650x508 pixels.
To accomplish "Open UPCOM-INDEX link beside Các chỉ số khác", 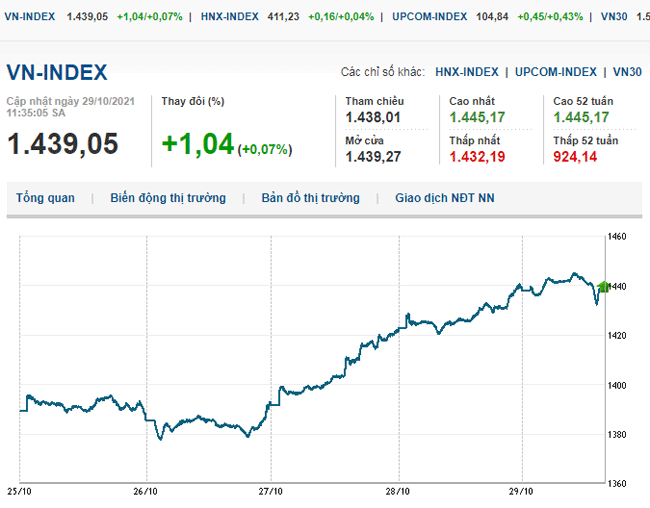I will (x=556, y=72).
